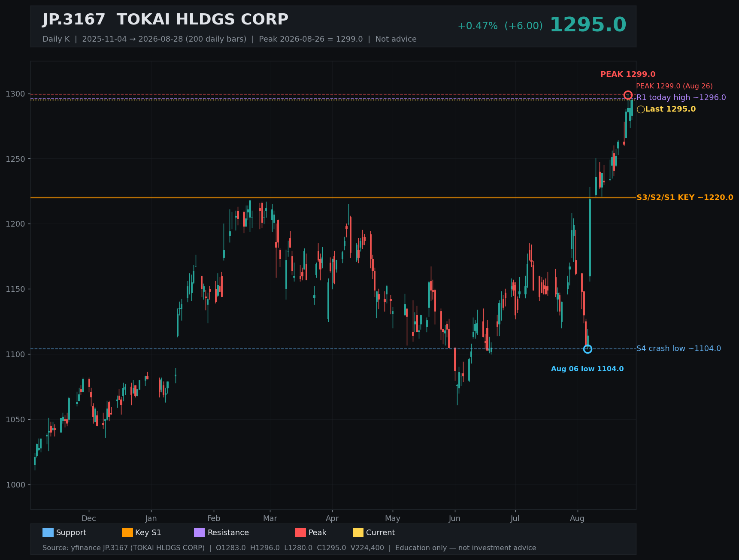Click the Jun x-axis month label
Viewport: 739px width, 560px height.
pyautogui.click(x=454, y=518)
